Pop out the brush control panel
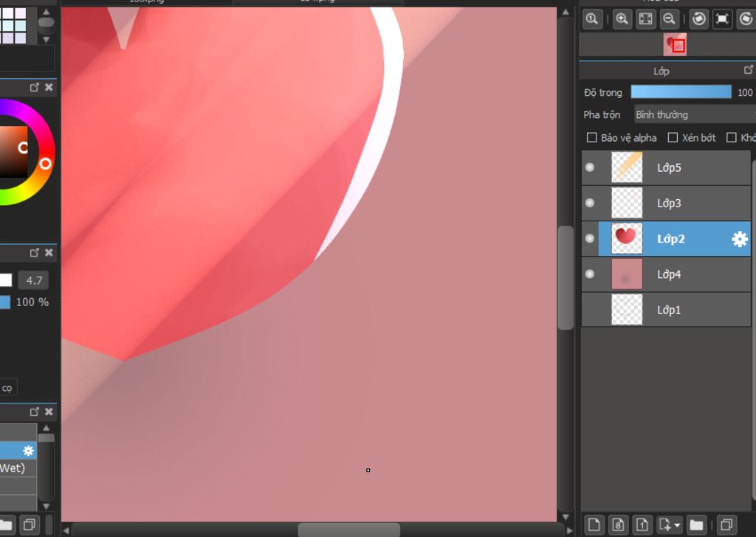 [34, 252]
